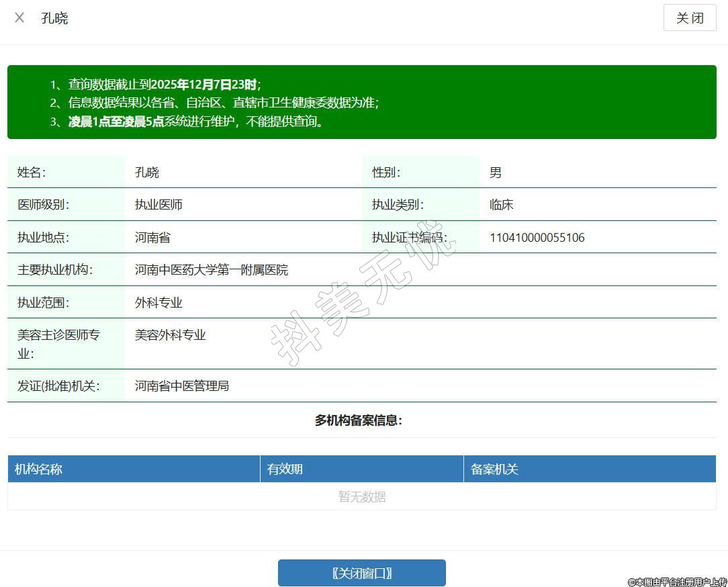Click the 有效期 column header
Image resolution: width=728 pixels, height=587 pixels.
coord(285,469)
